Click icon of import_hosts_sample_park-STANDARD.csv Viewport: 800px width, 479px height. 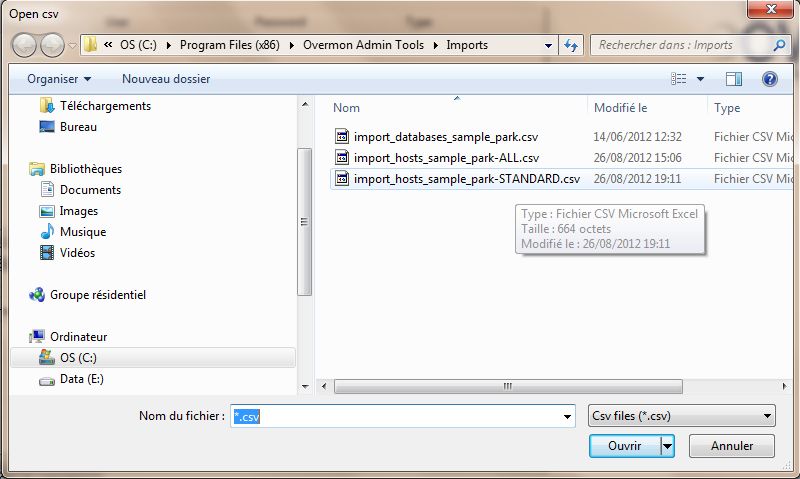tap(342, 179)
